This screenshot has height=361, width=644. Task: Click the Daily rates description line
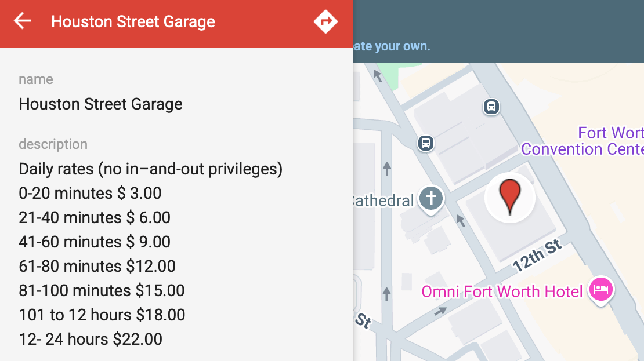(x=150, y=169)
